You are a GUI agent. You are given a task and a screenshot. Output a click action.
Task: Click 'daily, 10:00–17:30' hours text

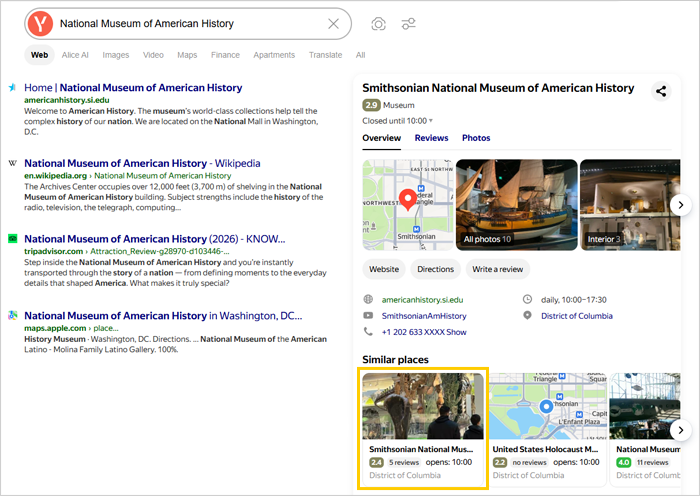pos(574,300)
